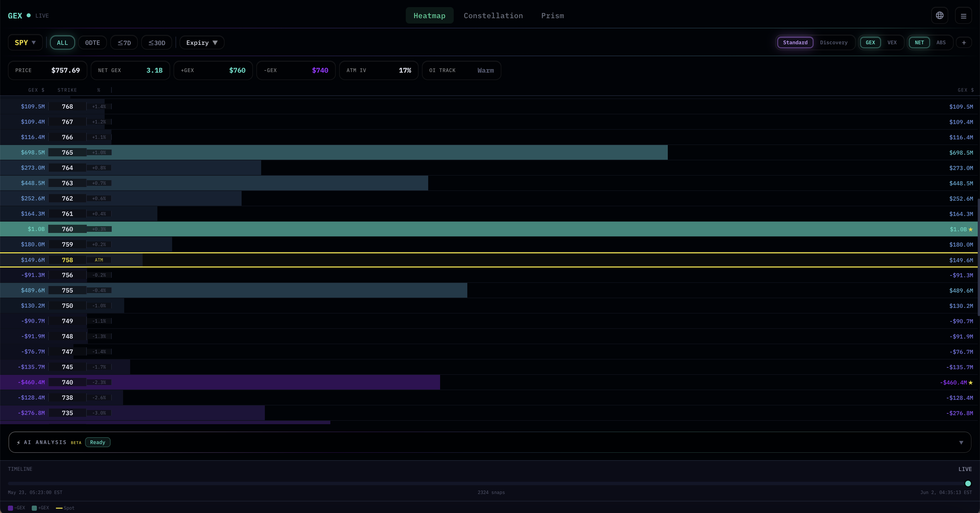980x513 pixels.
Task: Open the Expiry dropdown
Action: pyautogui.click(x=202, y=43)
